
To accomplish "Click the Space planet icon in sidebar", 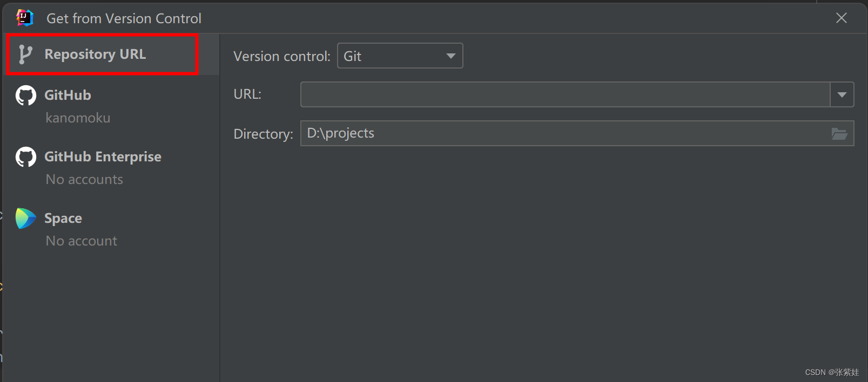I will [x=25, y=218].
